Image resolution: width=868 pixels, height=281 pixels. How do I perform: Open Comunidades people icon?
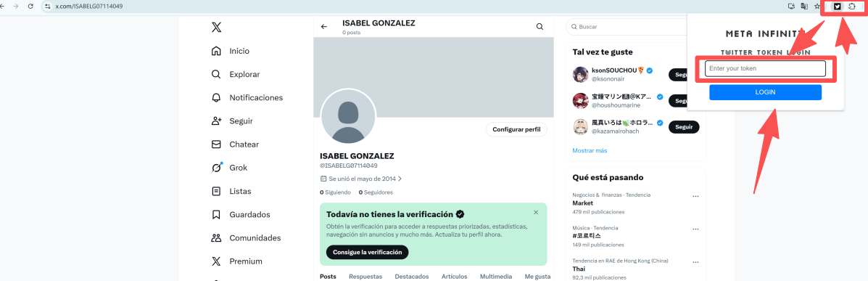(216, 237)
